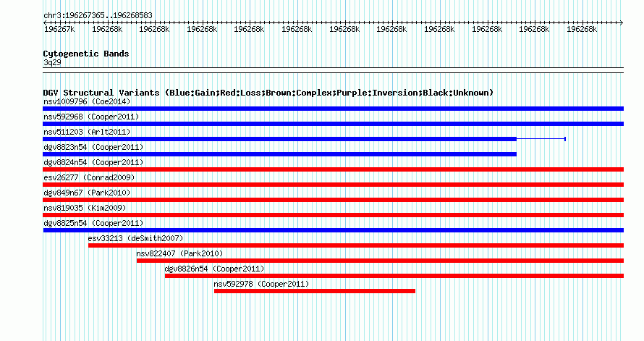Click the DGV Structural Variants track title

point(268,93)
